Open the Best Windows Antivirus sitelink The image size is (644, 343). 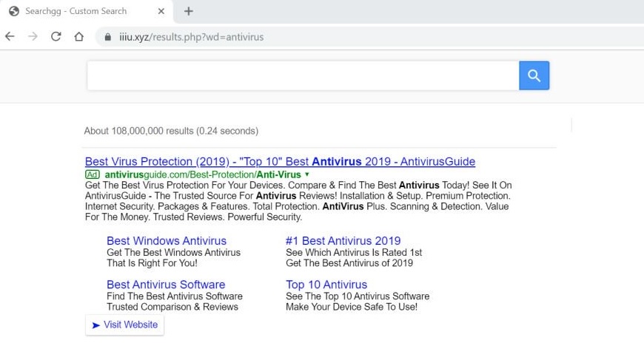point(167,240)
